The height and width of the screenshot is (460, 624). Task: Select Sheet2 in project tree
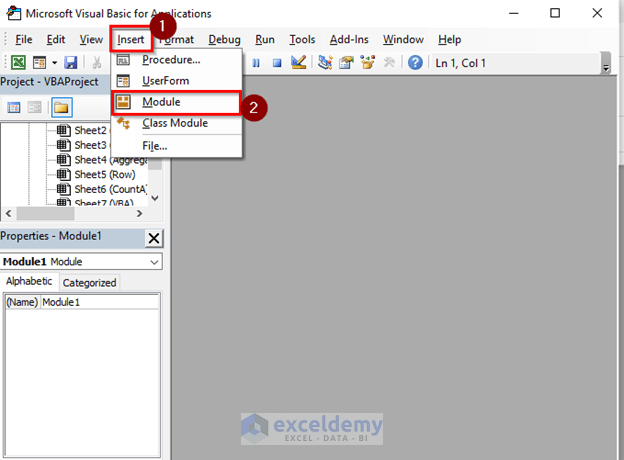point(90,131)
